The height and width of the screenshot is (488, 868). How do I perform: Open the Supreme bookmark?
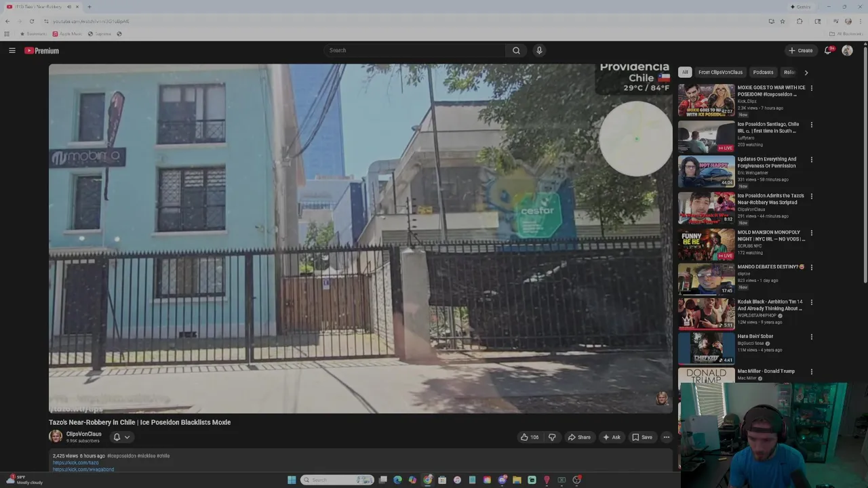(x=100, y=34)
